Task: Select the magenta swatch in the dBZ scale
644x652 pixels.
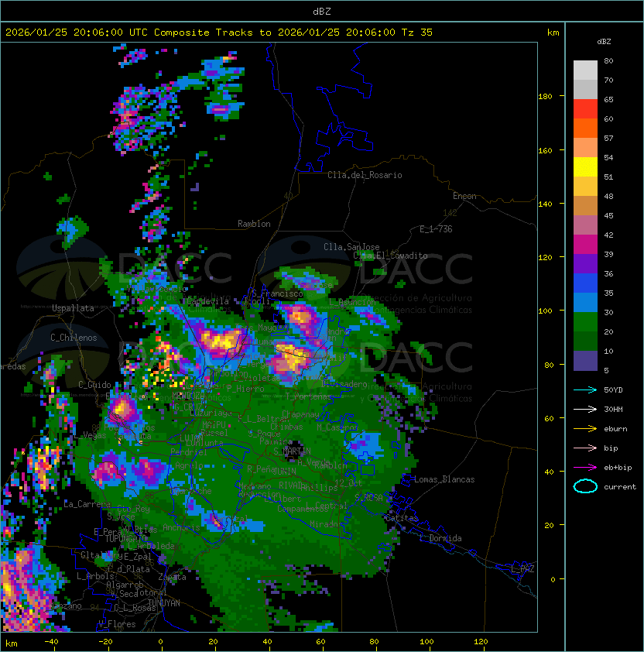Action: (585, 244)
